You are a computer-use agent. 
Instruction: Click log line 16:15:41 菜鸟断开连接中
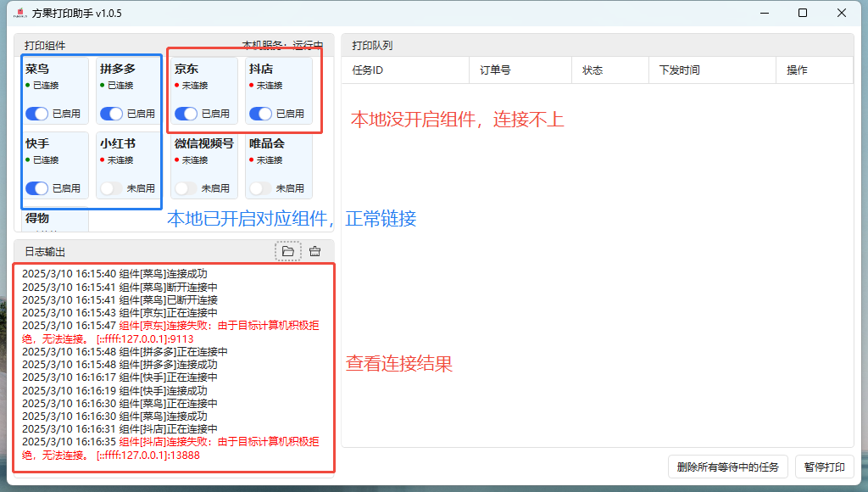(120, 287)
